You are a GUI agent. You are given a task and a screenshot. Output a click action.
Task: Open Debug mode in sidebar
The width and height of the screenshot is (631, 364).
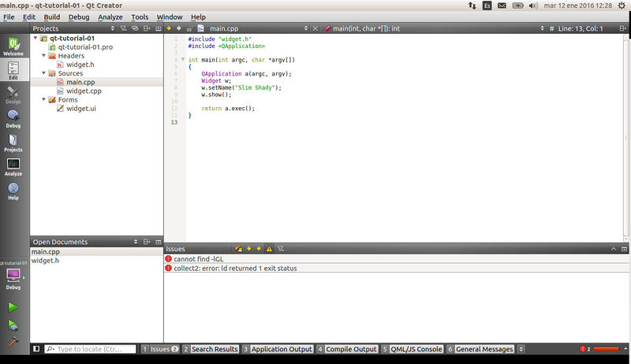tap(13, 119)
